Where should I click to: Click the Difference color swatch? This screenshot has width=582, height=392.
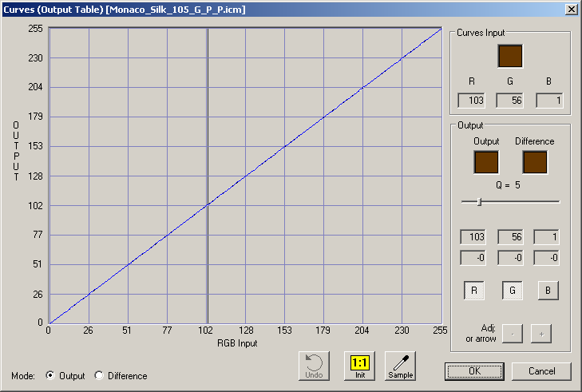pyautogui.click(x=535, y=162)
